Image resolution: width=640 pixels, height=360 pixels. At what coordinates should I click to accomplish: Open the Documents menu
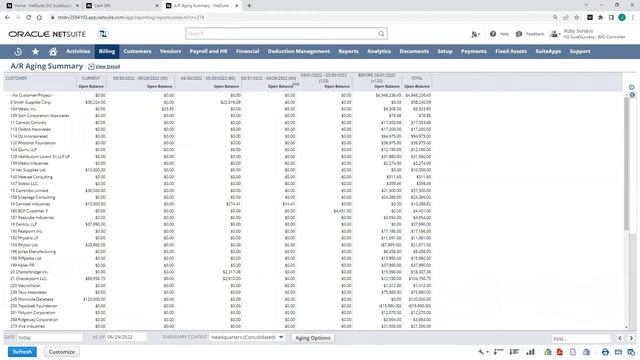414,51
